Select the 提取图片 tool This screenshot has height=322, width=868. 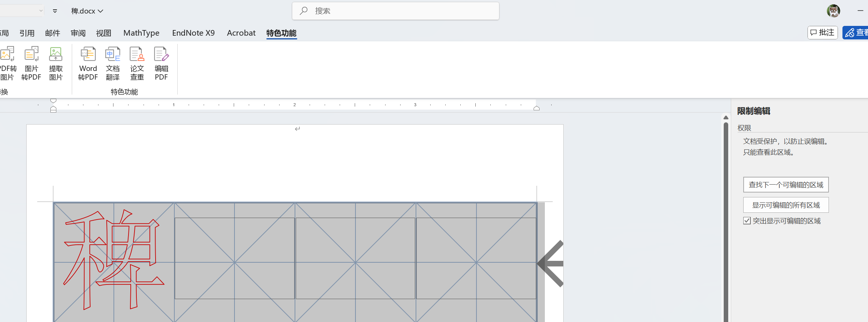(56, 63)
